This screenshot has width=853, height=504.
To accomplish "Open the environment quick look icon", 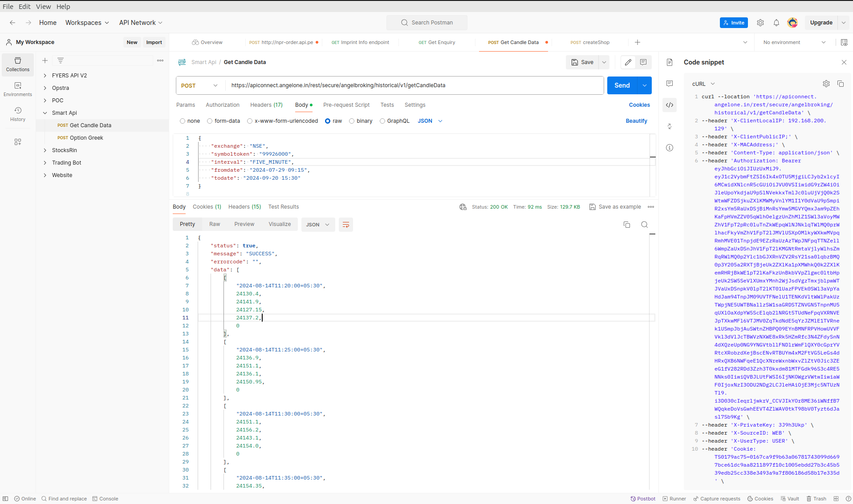I will point(844,42).
